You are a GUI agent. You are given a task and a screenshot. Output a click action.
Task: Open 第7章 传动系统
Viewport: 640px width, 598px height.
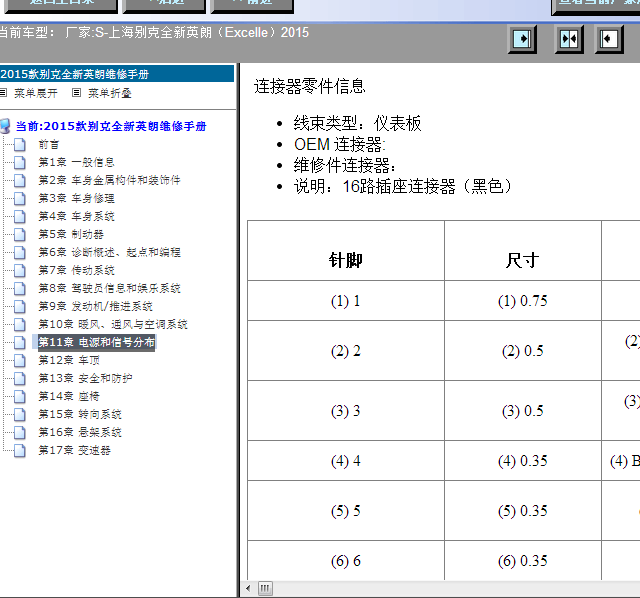[76, 270]
